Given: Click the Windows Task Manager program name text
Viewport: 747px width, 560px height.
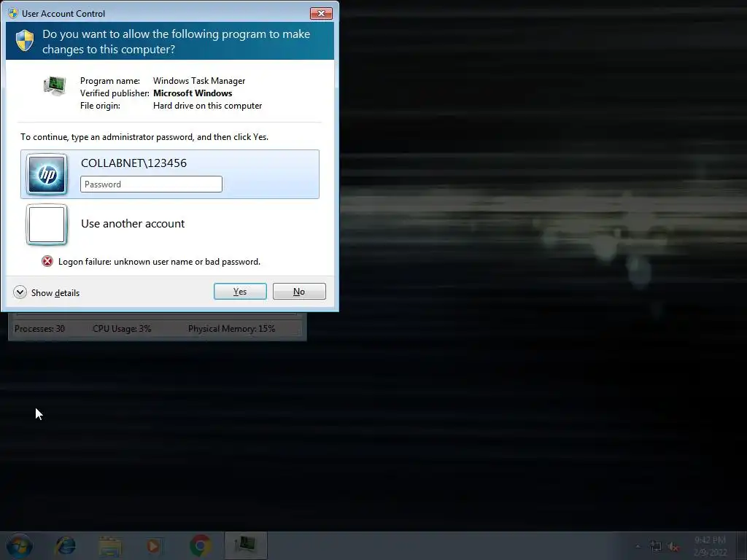Looking at the screenshot, I should point(199,81).
